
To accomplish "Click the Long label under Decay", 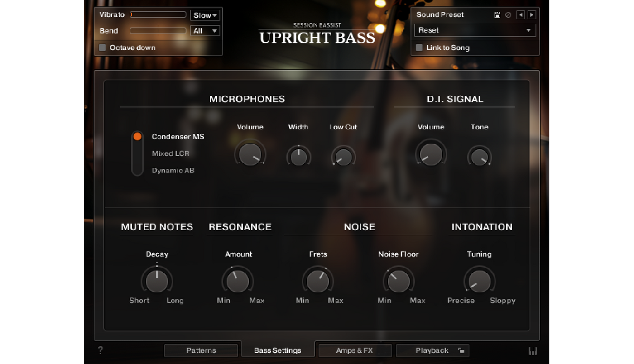I will [175, 301].
